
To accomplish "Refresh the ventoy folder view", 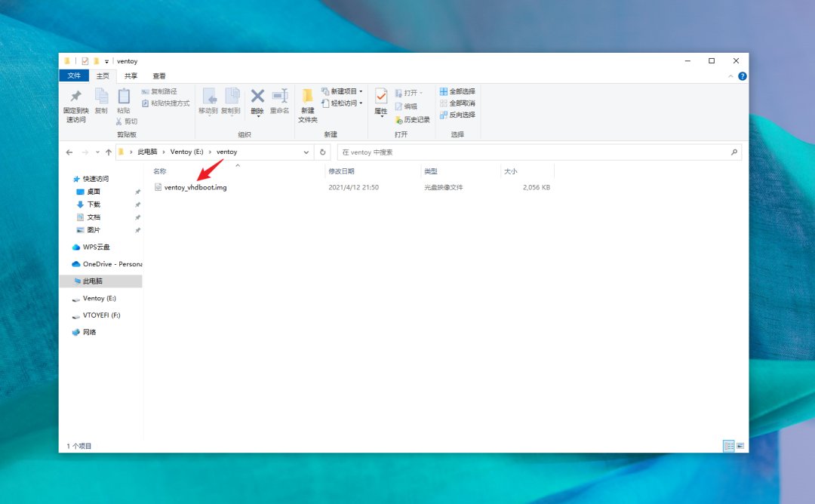I will click(x=323, y=152).
